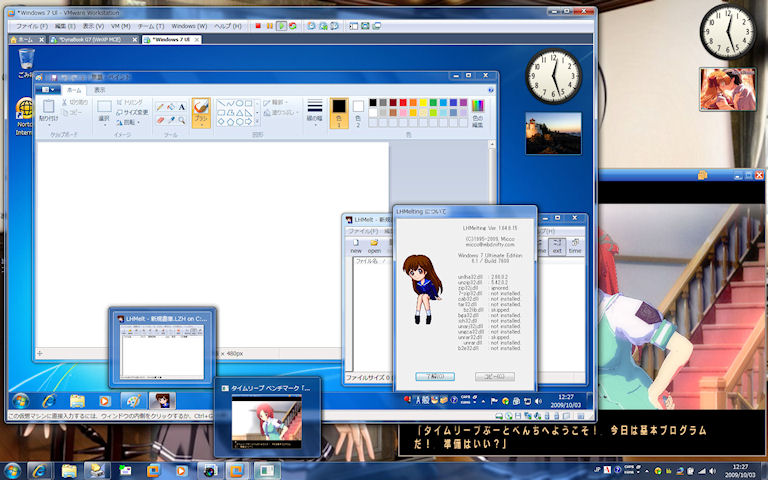768x480 pixels.
Task: Click the Time Leap benchmark preview thumbnail
Action: click(x=267, y=417)
